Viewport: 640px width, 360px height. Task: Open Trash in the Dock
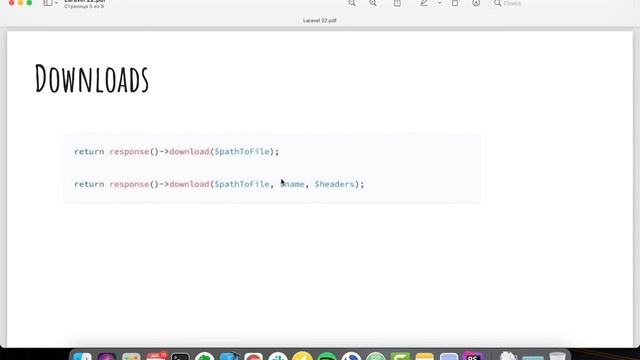pyautogui.click(x=558, y=356)
